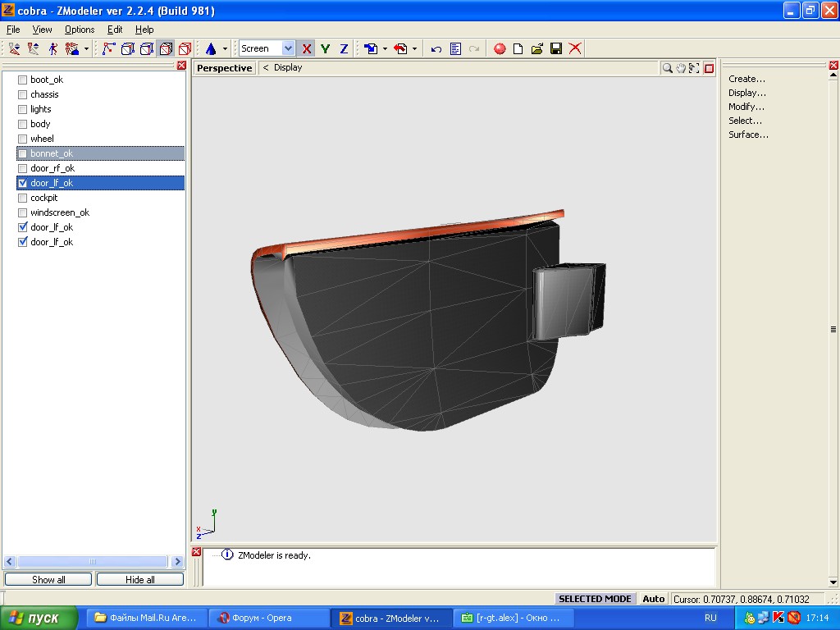840x630 pixels.
Task: Click the undo arrow icon
Action: pos(436,49)
